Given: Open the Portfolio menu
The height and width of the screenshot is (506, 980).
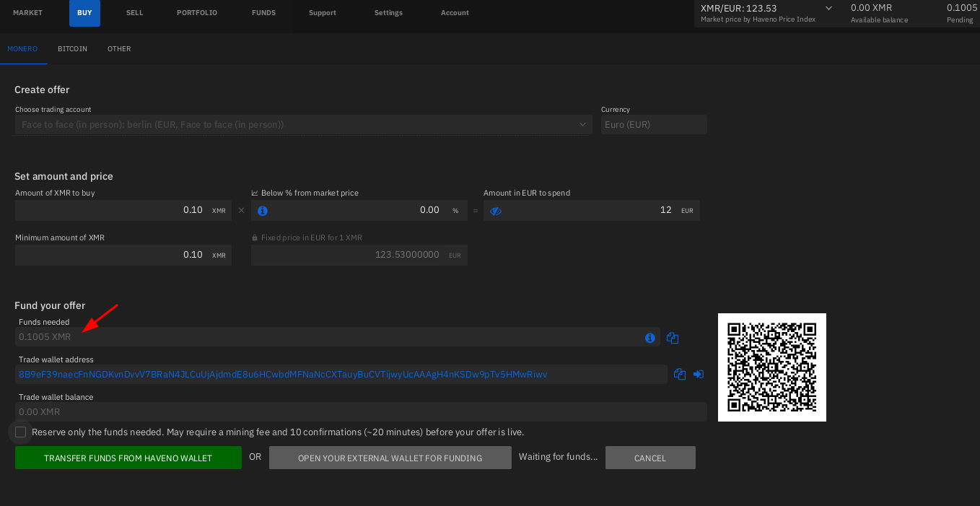Looking at the screenshot, I should [x=197, y=13].
